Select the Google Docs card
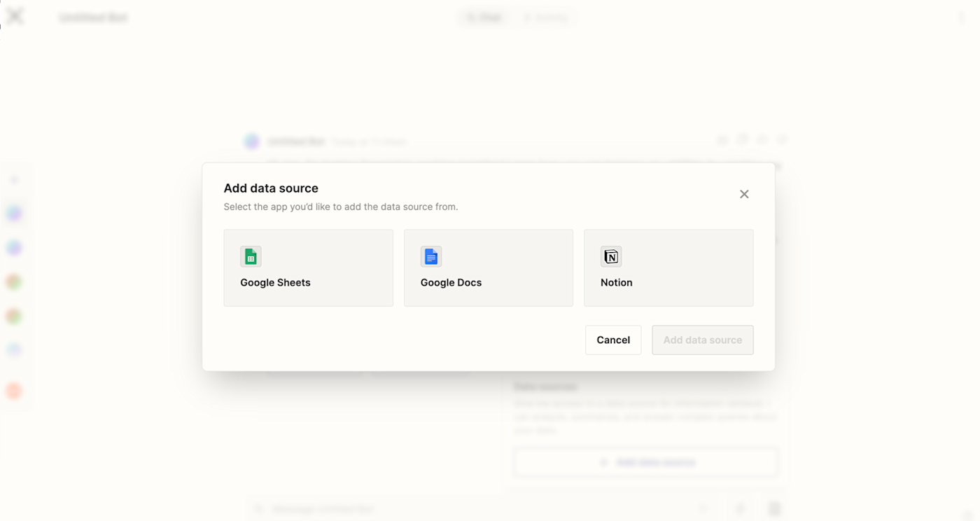The height and width of the screenshot is (521, 980). coord(489,268)
